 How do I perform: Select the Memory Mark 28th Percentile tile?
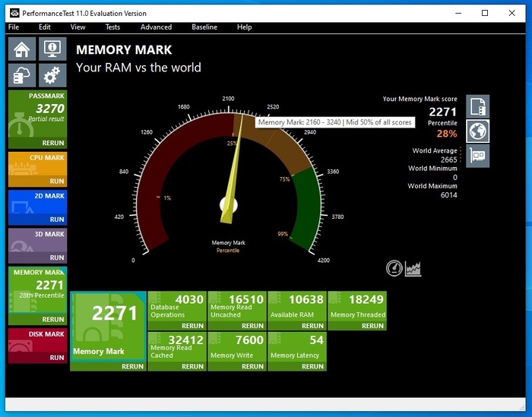tap(37, 290)
